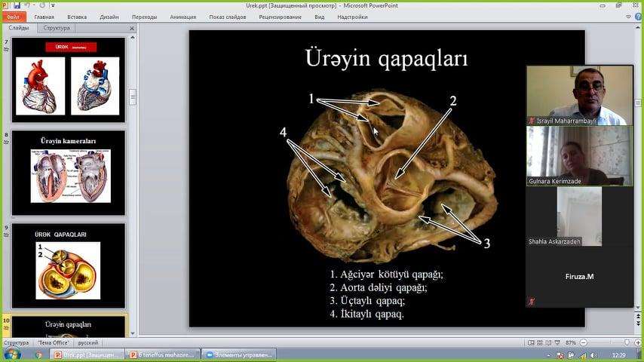The width and height of the screenshot is (644, 362).
Task: Close the slides thumbnail pane
Action: [x=132, y=29]
